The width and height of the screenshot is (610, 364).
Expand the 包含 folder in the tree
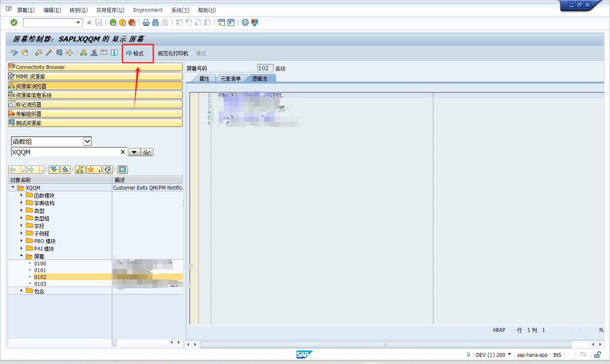pos(21,291)
